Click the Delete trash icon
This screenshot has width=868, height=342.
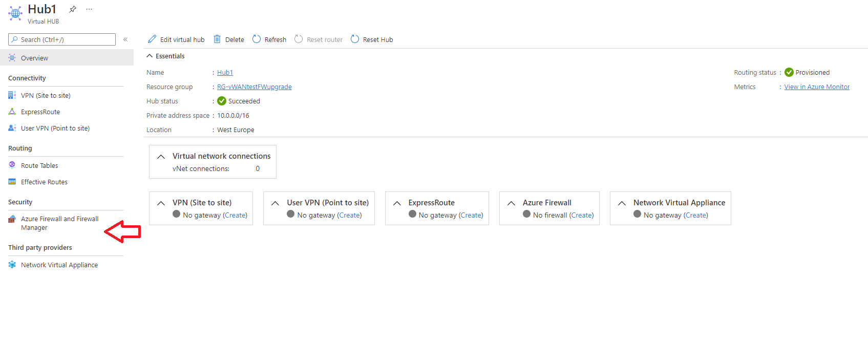(x=217, y=39)
